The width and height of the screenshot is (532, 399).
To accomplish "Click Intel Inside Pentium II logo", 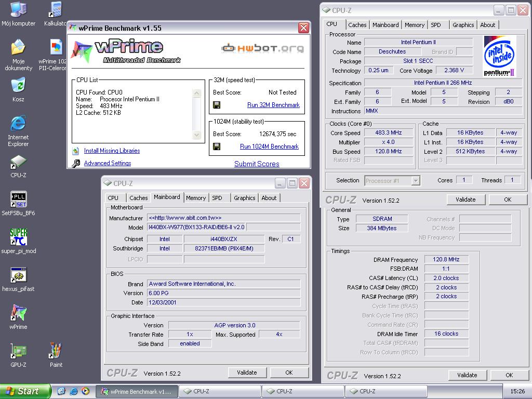I will pyautogui.click(x=499, y=56).
